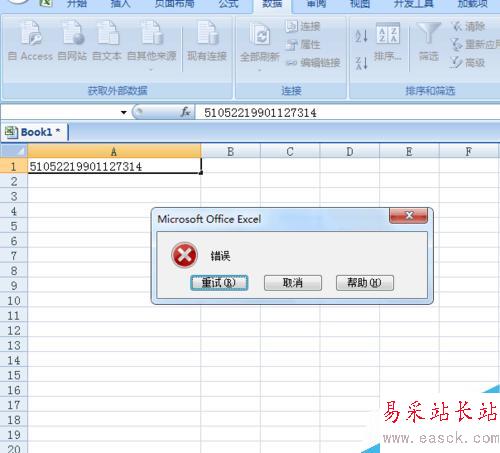Image resolution: width=500 pixels, height=453 pixels.
Task: Click the Select All corner box
Action: coord(14,151)
